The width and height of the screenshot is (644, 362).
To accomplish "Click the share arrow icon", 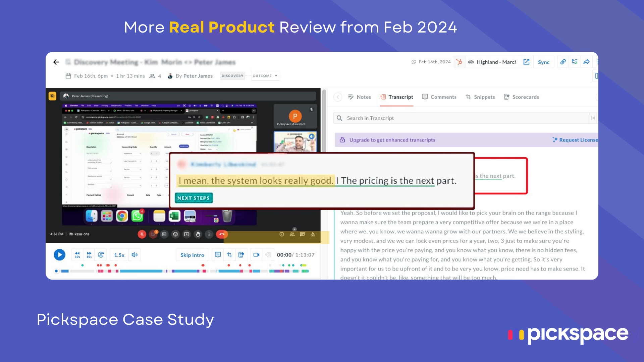I will pyautogui.click(x=586, y=62).
